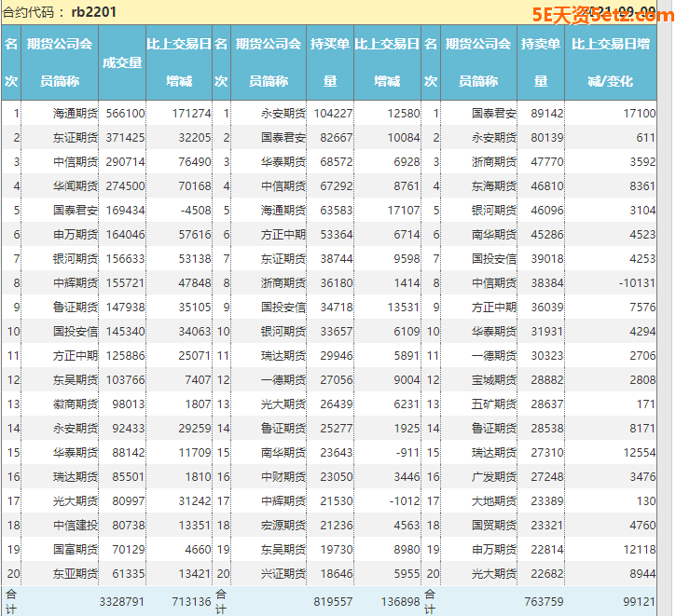Screen dimensions: 676x616
Task: Click short position value 89142
Action: coord(547,114)
